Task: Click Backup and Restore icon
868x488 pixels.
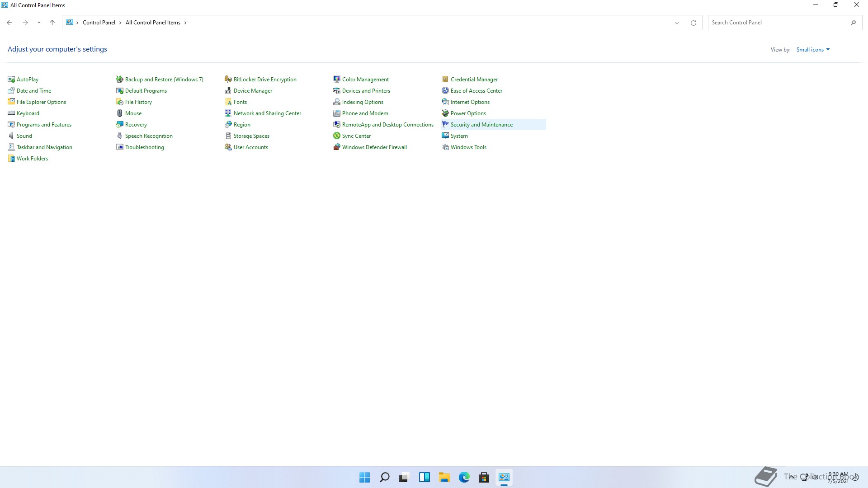Action: pyautogui.click(x=120, y=80)
